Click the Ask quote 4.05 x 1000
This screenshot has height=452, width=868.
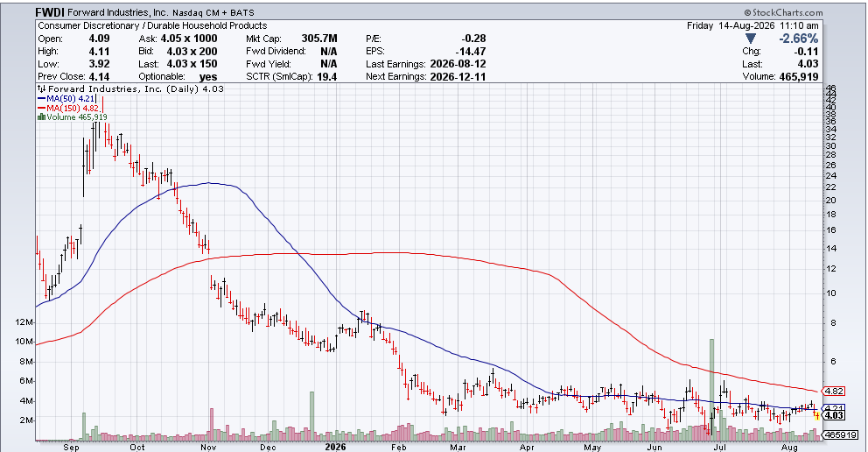pyautogui.click(x=189, y=39)
